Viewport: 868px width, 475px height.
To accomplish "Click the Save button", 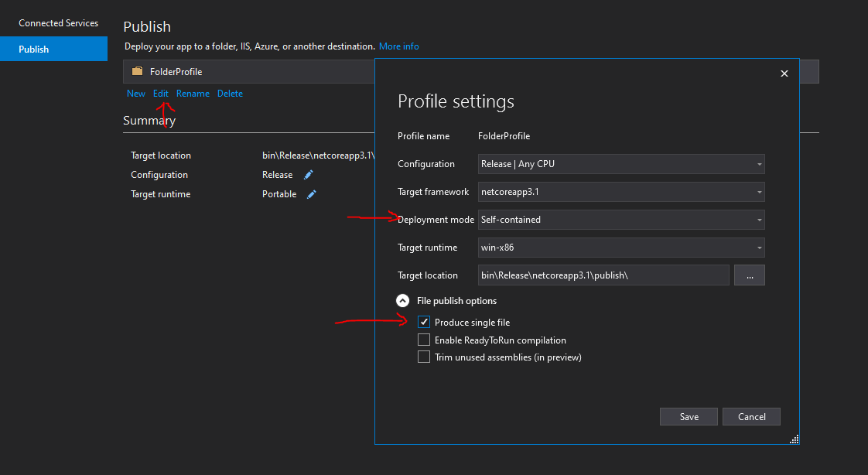I will pyautogui.click(x=689, y=417).
